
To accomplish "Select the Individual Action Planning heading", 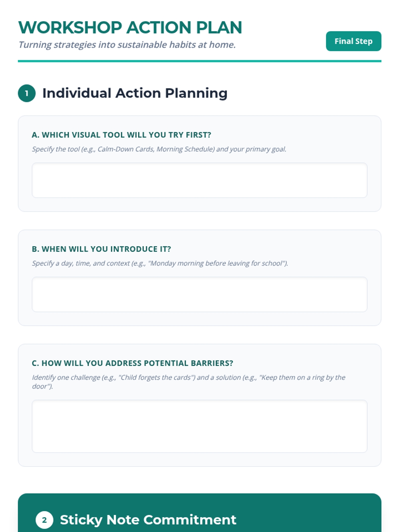I will coord(135,93).
